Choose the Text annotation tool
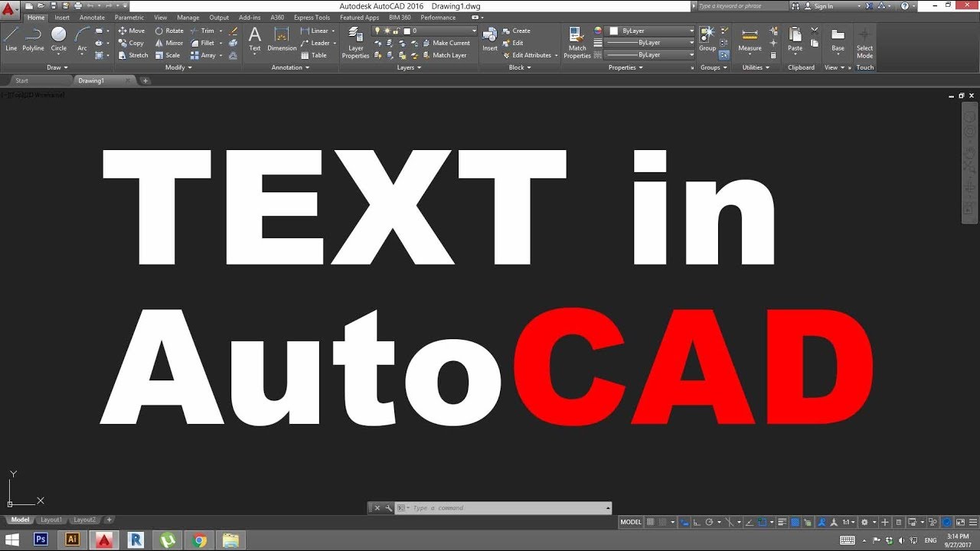This screenshot has width=980, height=551. (255, 38)
